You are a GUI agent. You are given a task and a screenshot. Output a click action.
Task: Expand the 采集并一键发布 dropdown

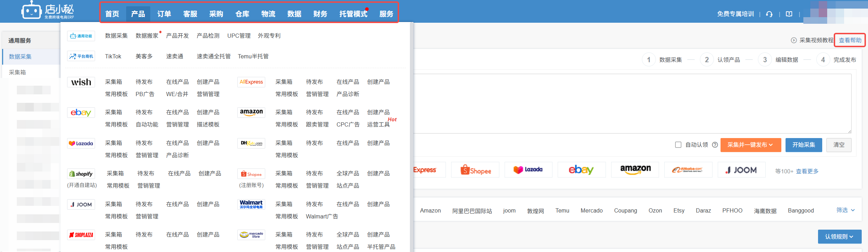(751, 145)
